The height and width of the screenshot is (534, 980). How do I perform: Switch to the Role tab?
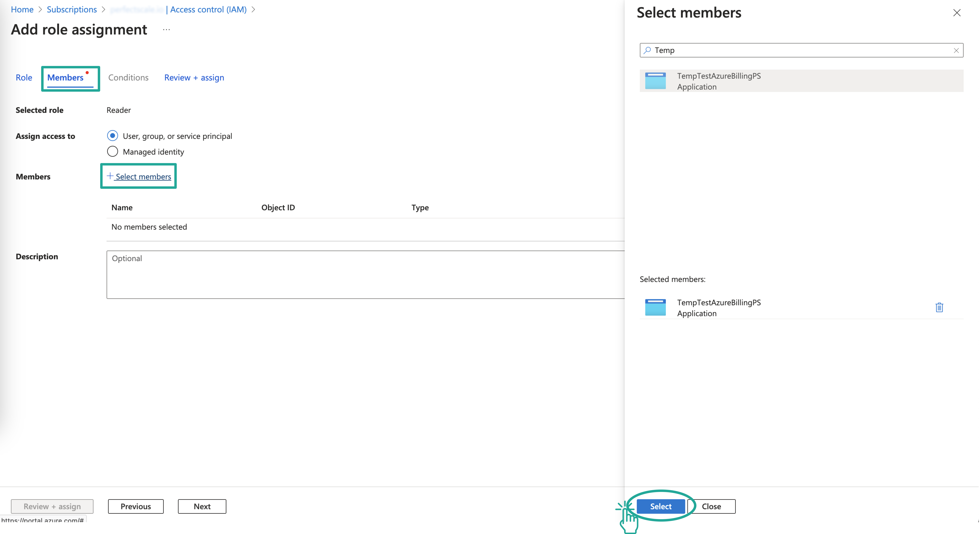click(24, 78)
